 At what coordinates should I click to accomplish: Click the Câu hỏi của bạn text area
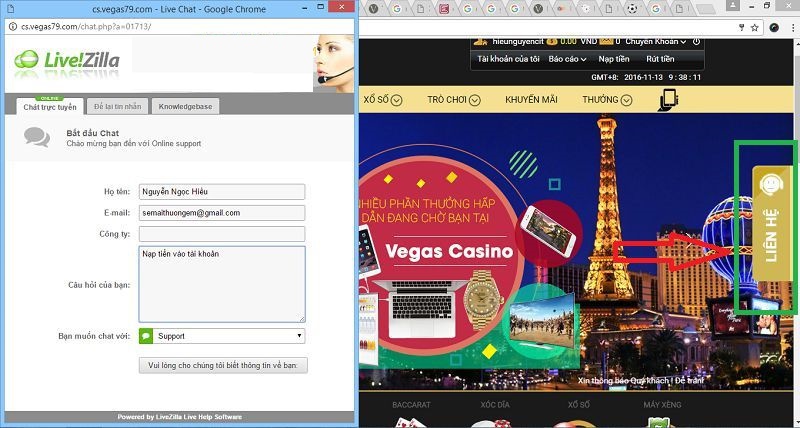[221, 284]
